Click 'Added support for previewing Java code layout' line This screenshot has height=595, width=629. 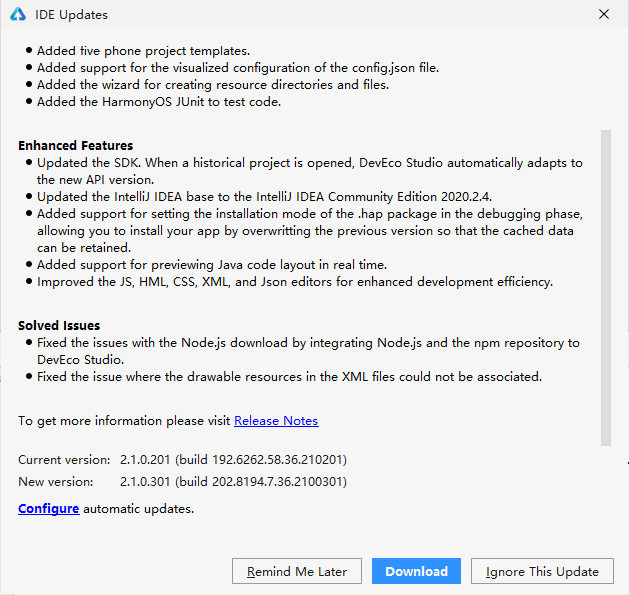(x=212, y=265)
